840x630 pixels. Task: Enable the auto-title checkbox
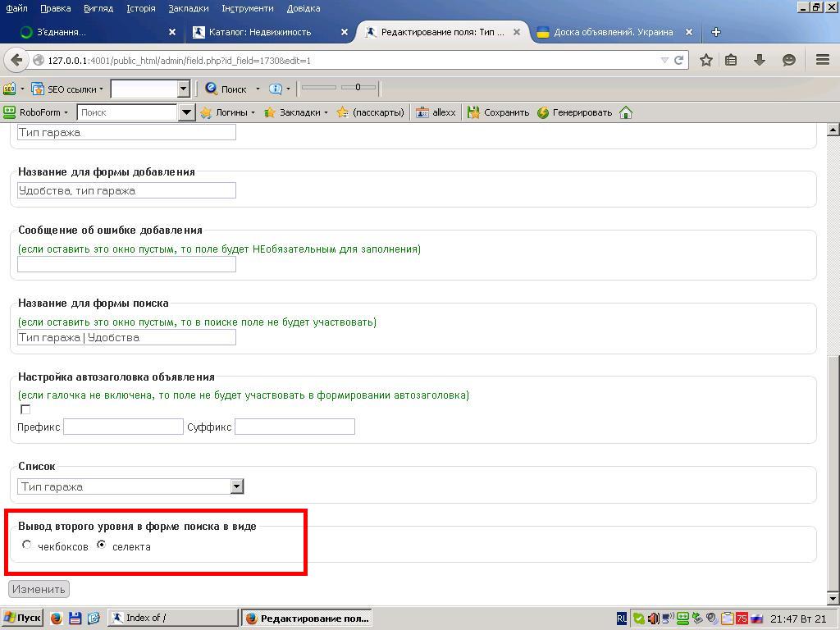click(25, 409)
